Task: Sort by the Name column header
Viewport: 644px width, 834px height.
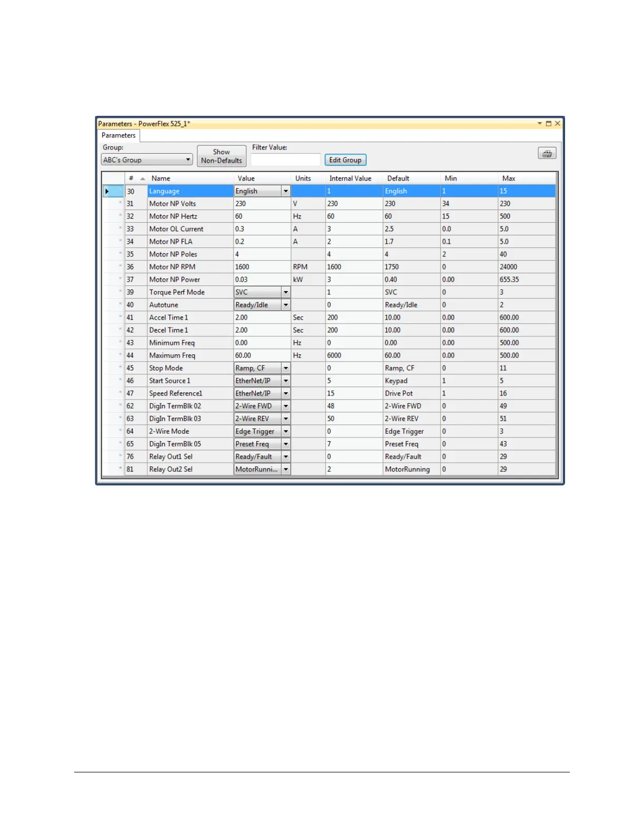Action: pos(190,178)
